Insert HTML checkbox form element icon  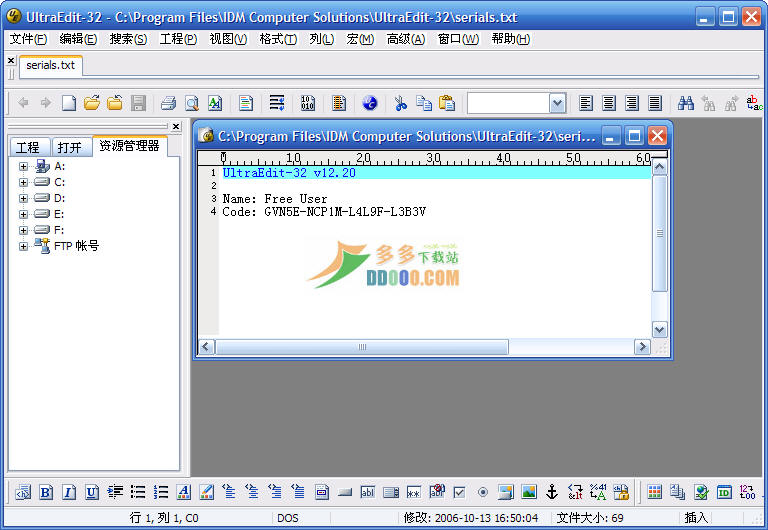(x=459, y=492)
